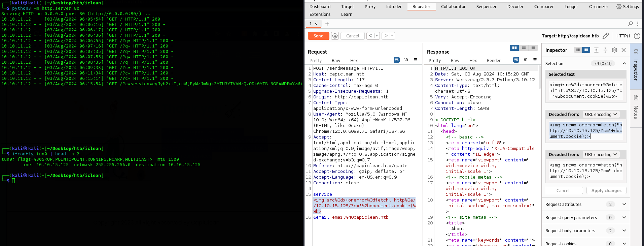Open Repeater tab options menu
Image resolution: width=644 pixels, height=246 pixels.
[x=638, y=24]
